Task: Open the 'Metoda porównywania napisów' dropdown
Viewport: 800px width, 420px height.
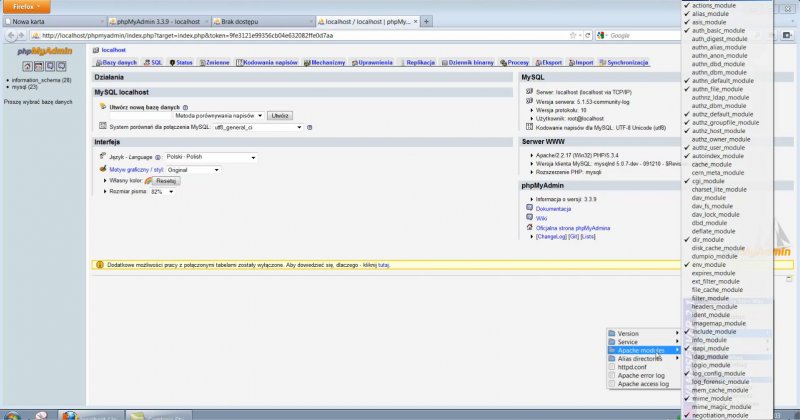Action: pos(220,116)
